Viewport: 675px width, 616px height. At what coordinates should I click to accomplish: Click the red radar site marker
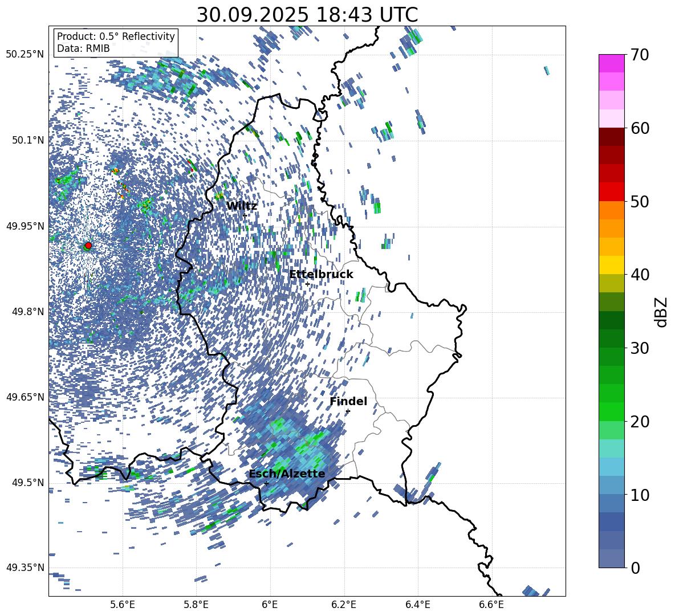coord(88,245)
